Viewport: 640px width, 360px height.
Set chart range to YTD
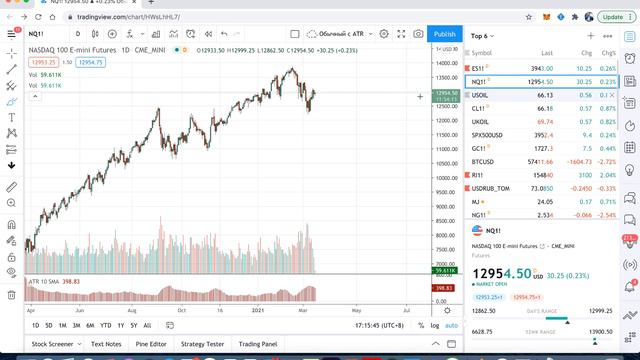point(106,325)
